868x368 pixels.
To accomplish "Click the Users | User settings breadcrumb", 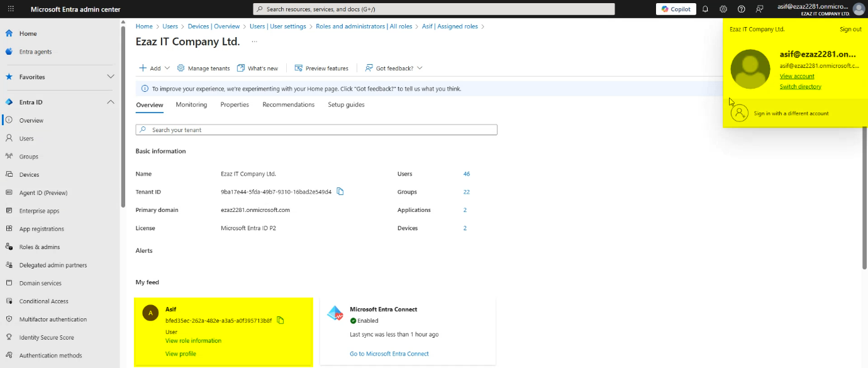I will pyautogui.click(x=277, y=26).
